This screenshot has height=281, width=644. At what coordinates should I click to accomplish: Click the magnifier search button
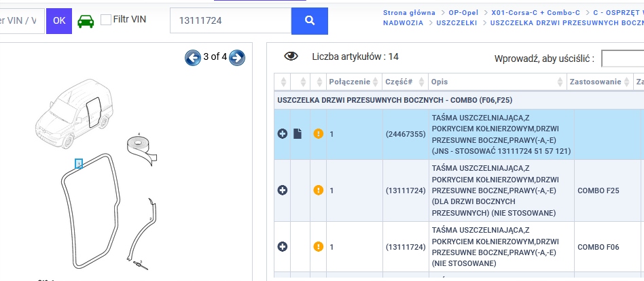pyautogui.click(x=310, y=20)
